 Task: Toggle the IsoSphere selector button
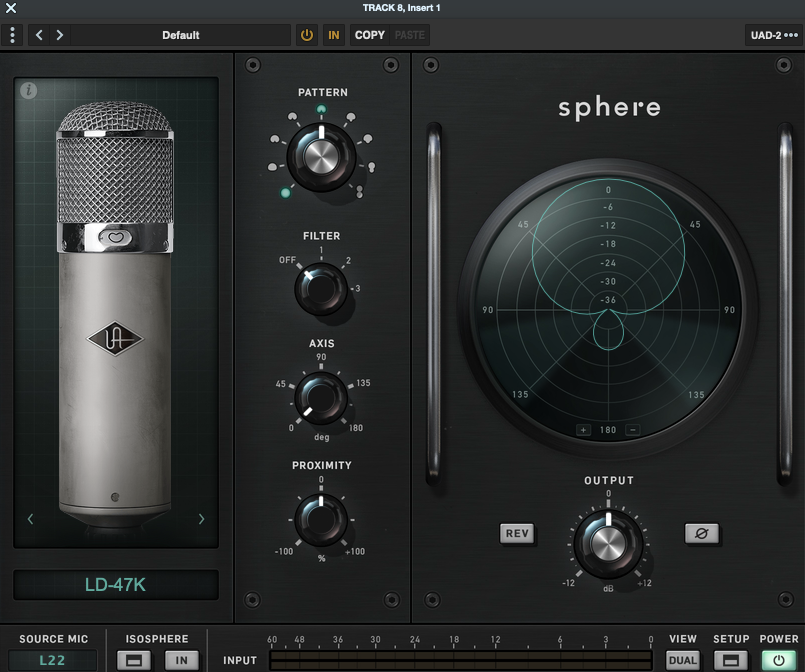tap(134, 660)
